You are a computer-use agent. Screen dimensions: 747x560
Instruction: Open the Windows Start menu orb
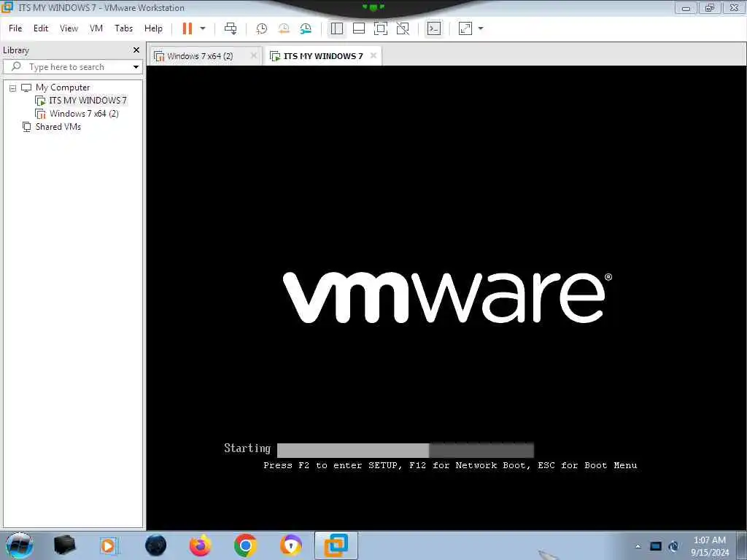(x=19, y=545)
